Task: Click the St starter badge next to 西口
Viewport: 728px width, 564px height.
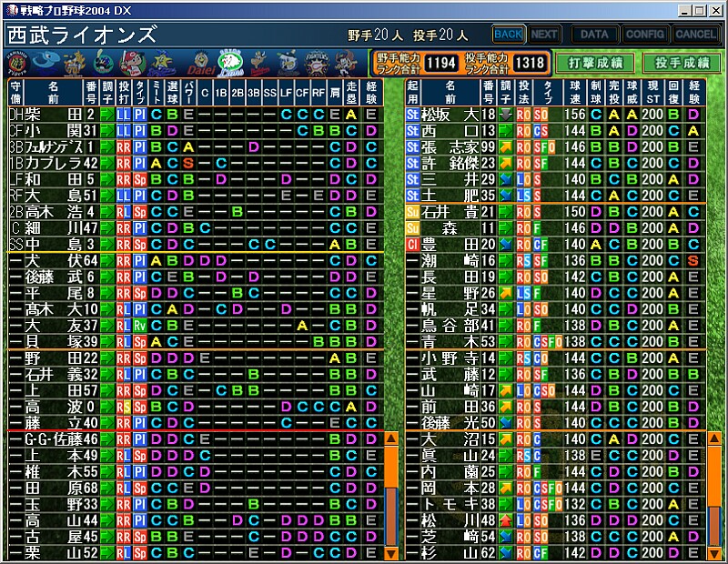Action: (x=412, y=131)
